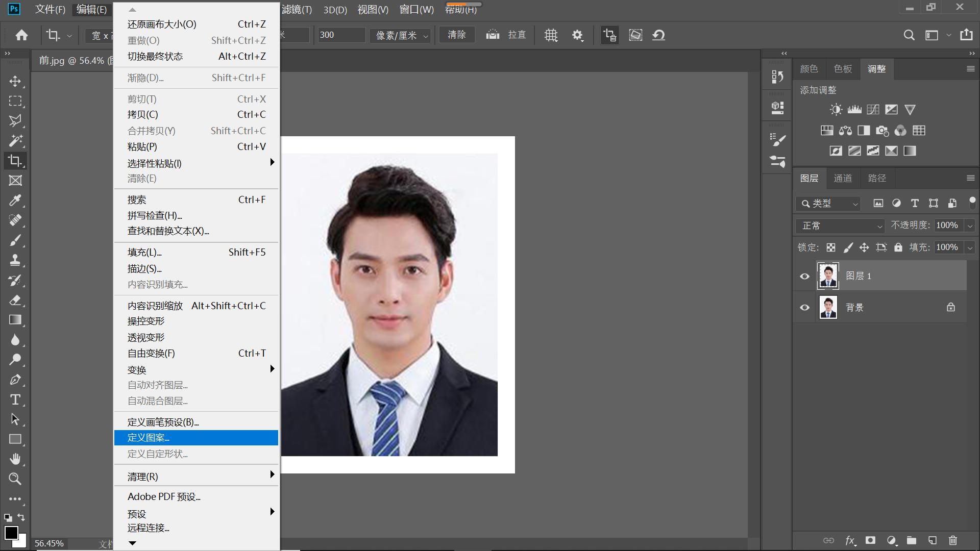Click the crop overlay grid options icon
Viewport: 980px width, 551px height.
point(551,35)
